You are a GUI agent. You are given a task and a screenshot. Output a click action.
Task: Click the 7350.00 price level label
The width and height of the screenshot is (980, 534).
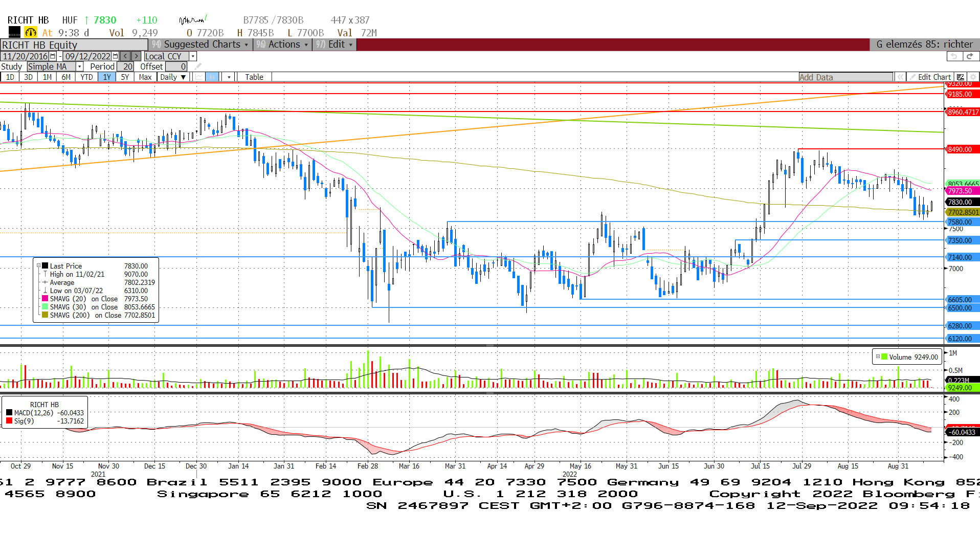[962, 240]
